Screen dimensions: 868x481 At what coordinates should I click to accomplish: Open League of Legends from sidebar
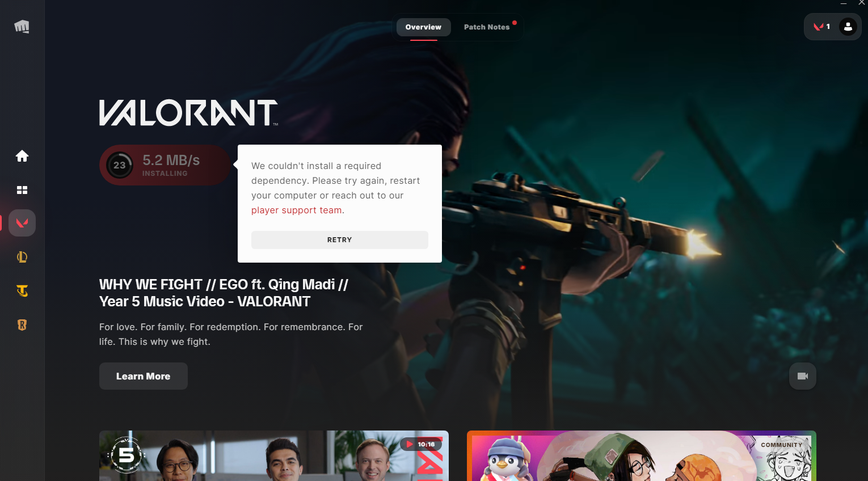click(x=22, y=257)
